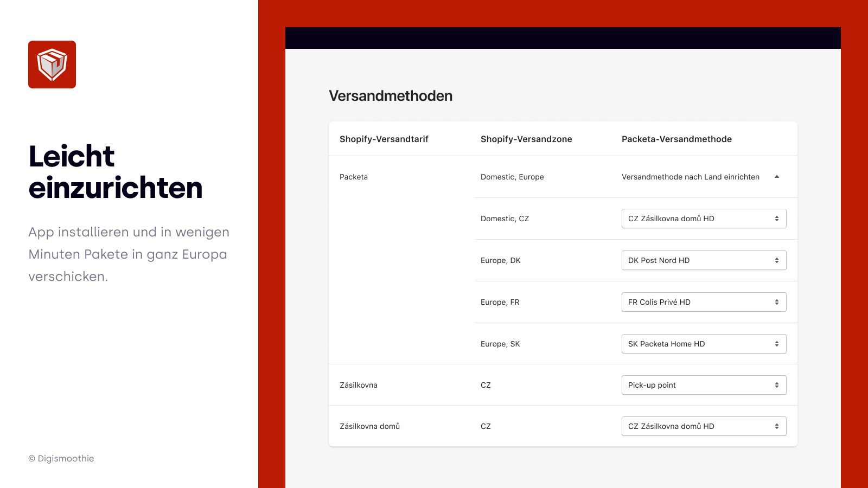Click the 'Leicht einzurichten' headline
Screen dimensions: 868x488
(116, 172)
